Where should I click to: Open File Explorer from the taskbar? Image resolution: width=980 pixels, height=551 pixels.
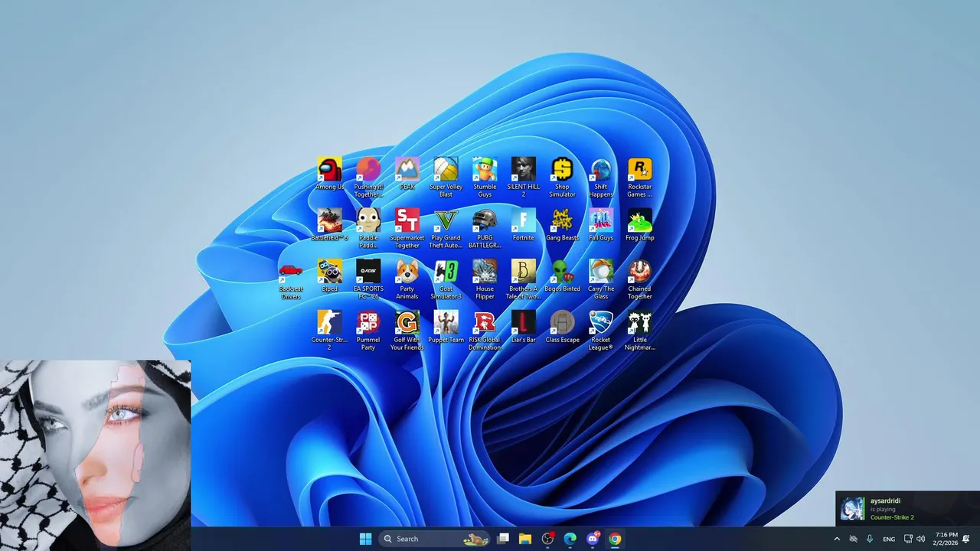525,539
